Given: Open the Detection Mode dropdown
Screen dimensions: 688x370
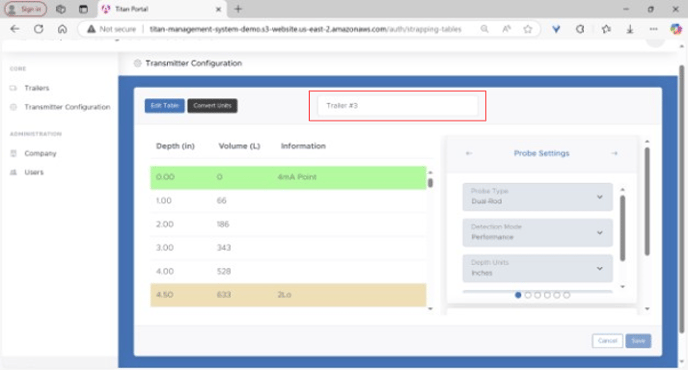Looking at the screenshot, I should (538, 232).
